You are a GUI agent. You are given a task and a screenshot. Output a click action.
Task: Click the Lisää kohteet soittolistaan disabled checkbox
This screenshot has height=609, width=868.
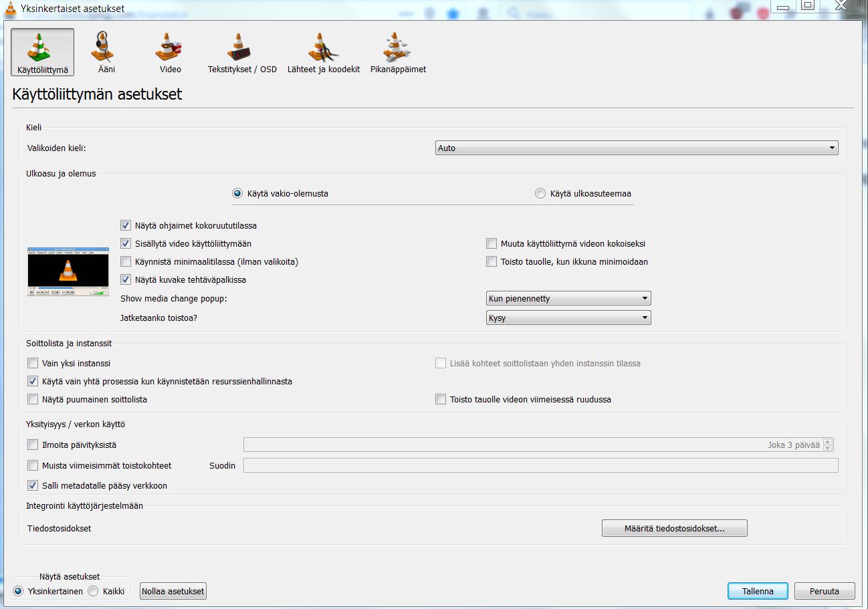point(441,364)
